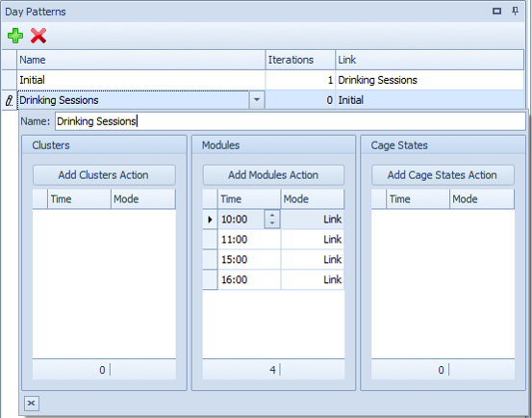Click the pencil edit indicator on Drinking Sessions row
This screenshot has height=418, width=532.
[x=10, y=100]
